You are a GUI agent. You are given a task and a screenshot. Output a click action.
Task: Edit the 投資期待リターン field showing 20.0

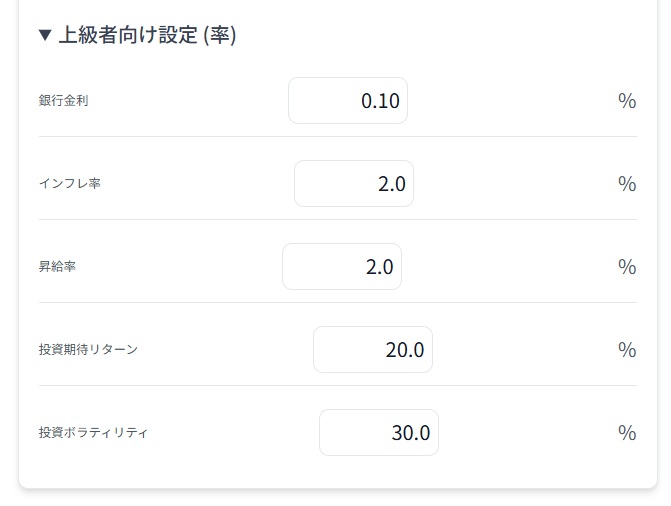coord(373,349)
